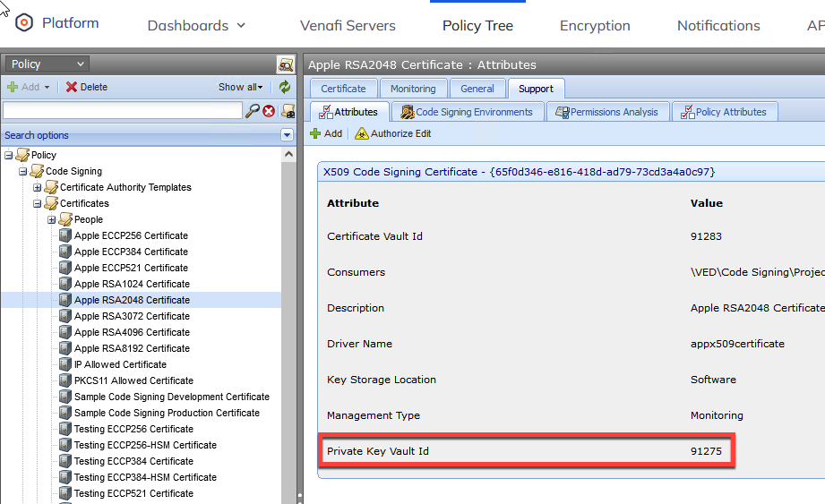Click the tree search input field
The image size is (825, 504).
tap(123, 111)
